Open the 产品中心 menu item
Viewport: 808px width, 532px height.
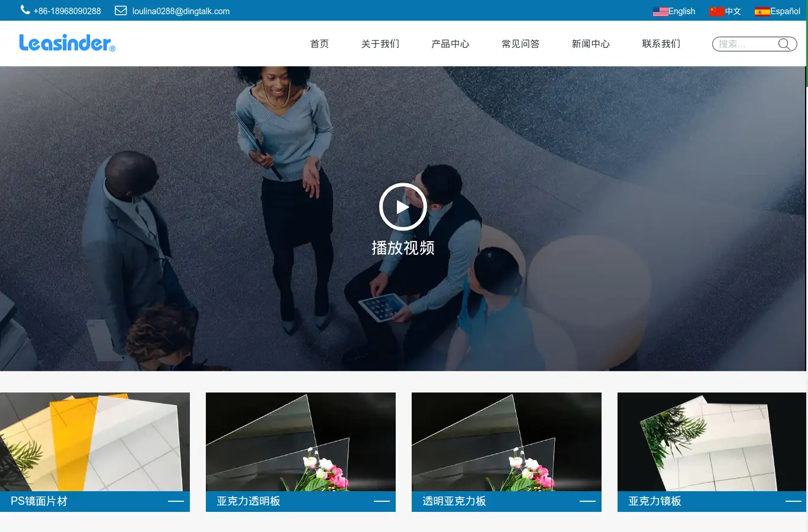(450, 44)
